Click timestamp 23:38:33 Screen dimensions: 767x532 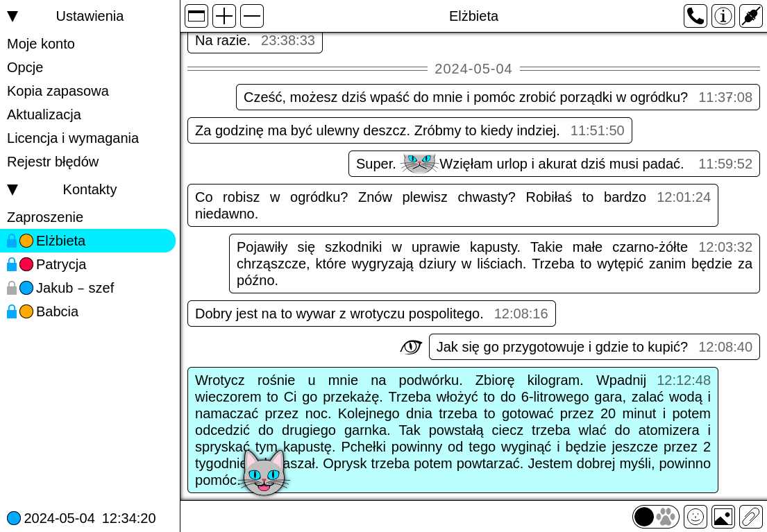click(x=288, y=41)
